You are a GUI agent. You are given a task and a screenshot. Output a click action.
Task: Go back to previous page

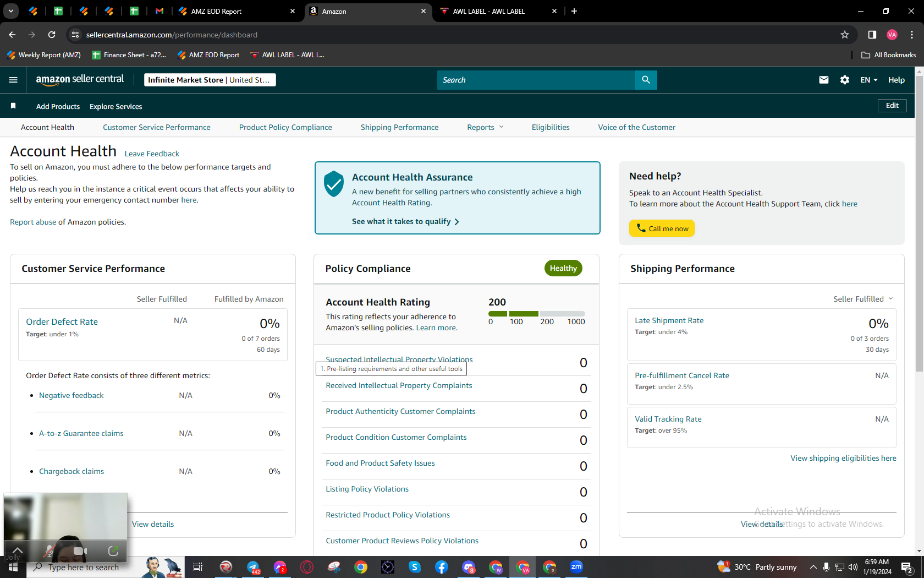[x=12, y=35]
